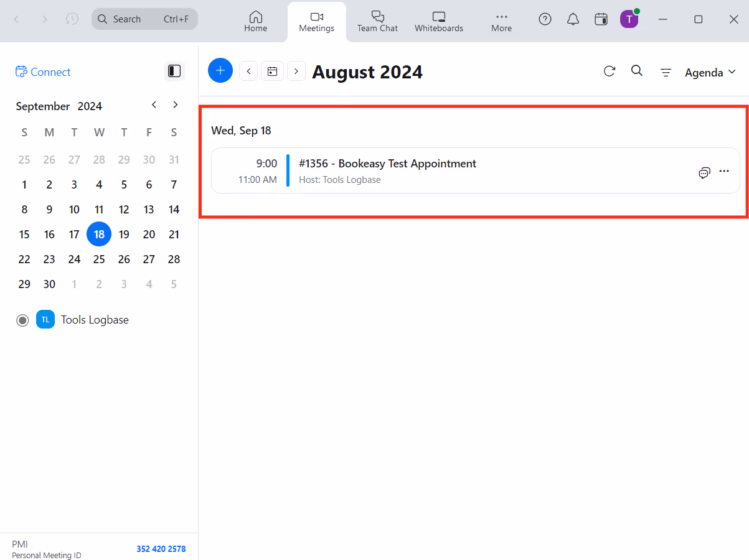Search meetings with magnifier icon
Screen dimensions: 749x560
click(636, 71)
